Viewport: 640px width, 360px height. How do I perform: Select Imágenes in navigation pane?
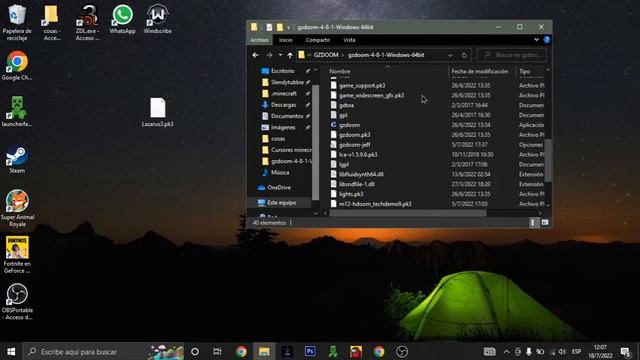(283, 127)
